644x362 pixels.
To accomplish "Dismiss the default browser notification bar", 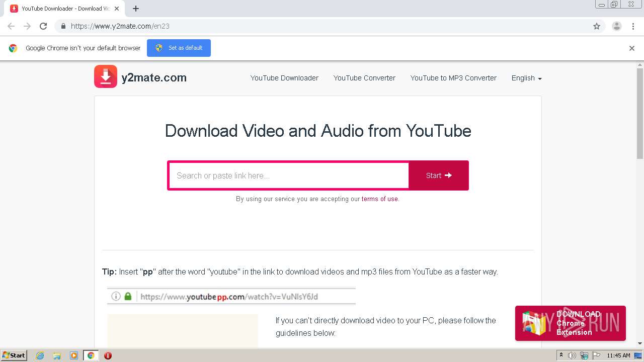I will coord(632,48).
